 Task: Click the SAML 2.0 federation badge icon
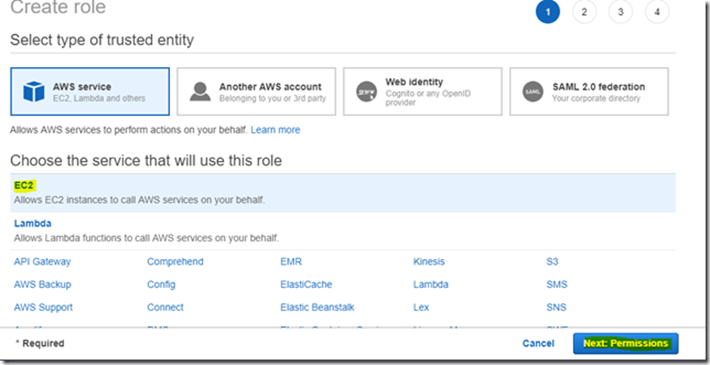(x=532, y=91)
